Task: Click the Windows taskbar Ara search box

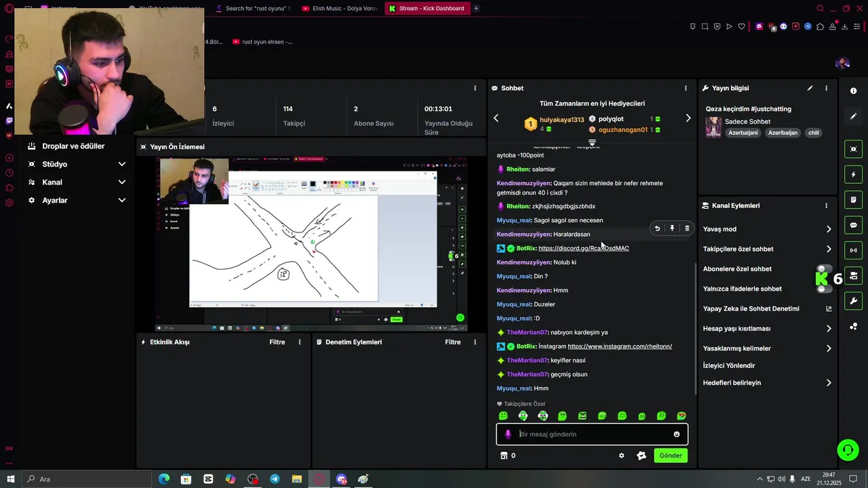Action: pyautogui.click(x=87, y=479)
